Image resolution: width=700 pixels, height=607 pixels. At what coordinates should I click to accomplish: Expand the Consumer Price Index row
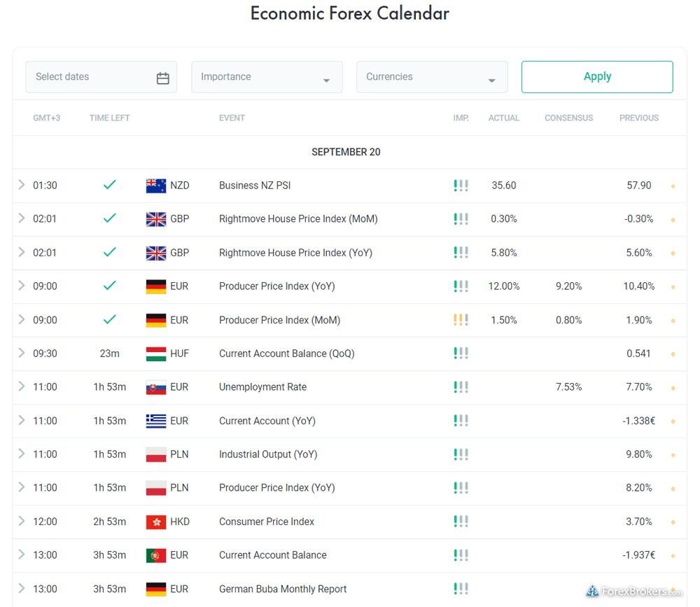point(22,521)
